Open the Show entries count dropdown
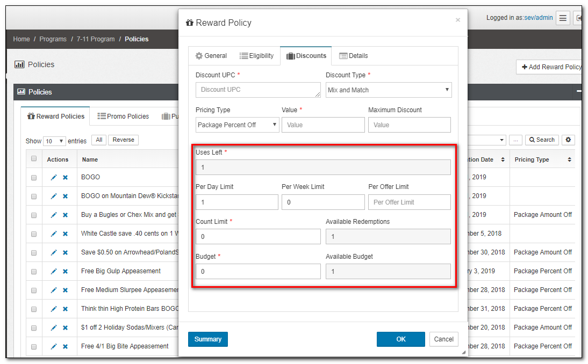The width and height of the screenshot is (588, 364). click(54, 141)
